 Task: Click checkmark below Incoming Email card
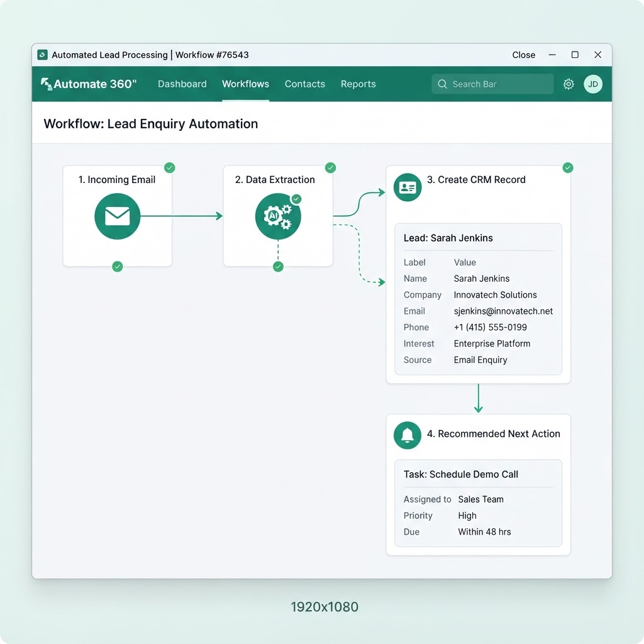tap(118, 267)
